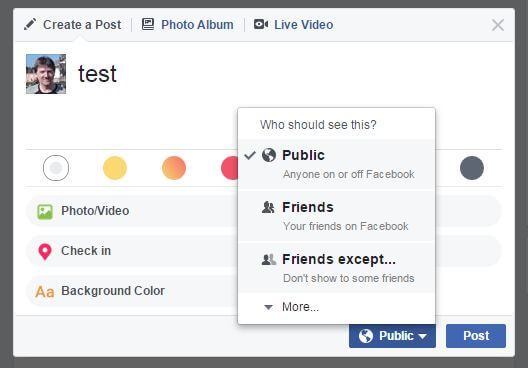This screenshot has width=528, height=368.
Task: Click the 'Don't show to some friends' text
Action: tap(349, 278)
